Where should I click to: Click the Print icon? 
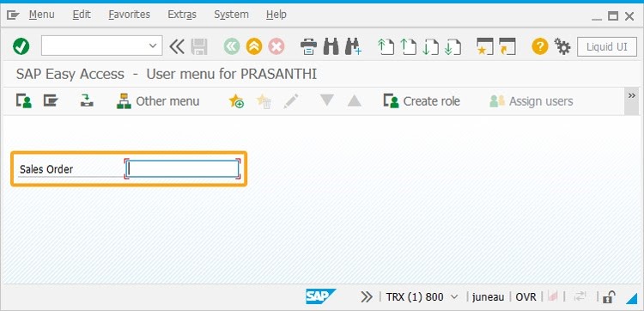pos(308,46)
